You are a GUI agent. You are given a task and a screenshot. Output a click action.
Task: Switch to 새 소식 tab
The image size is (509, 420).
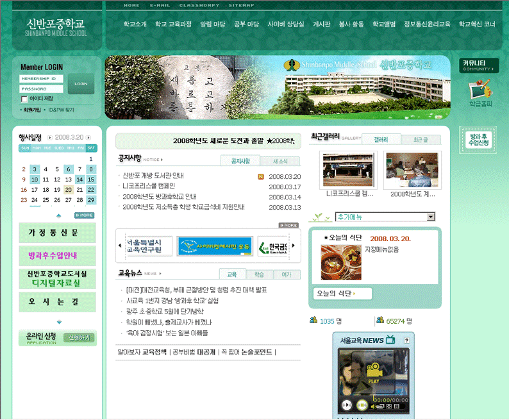(280, 161)
